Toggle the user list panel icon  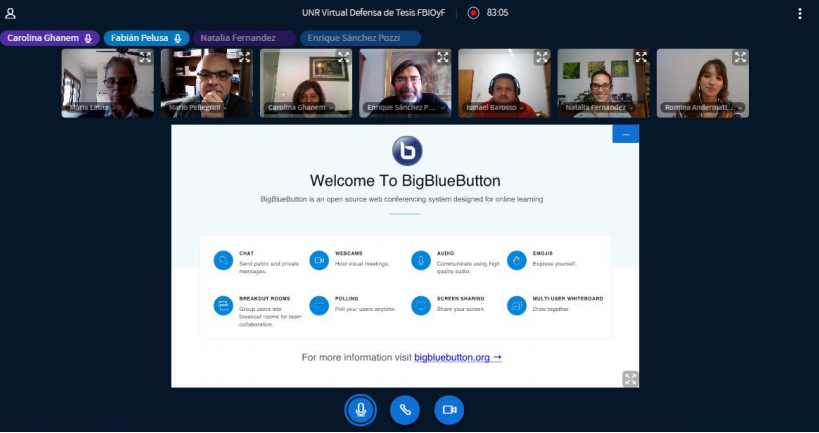point(11,13)
